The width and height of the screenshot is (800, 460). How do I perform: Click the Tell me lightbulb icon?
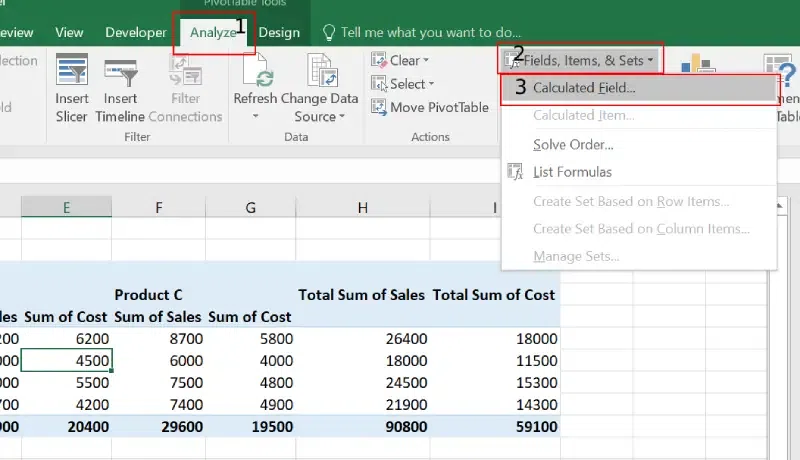pos(328,32)
